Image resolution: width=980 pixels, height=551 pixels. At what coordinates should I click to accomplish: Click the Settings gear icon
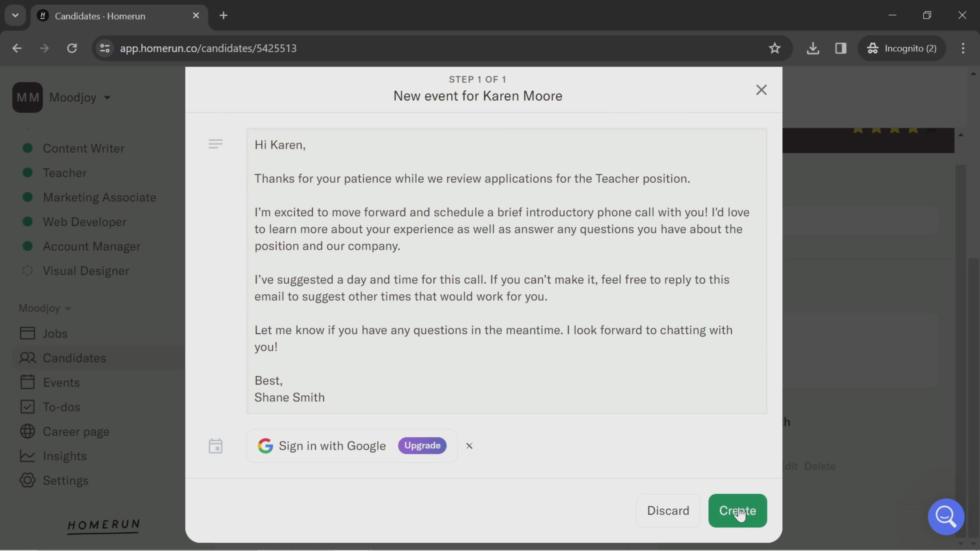[27, 480]
